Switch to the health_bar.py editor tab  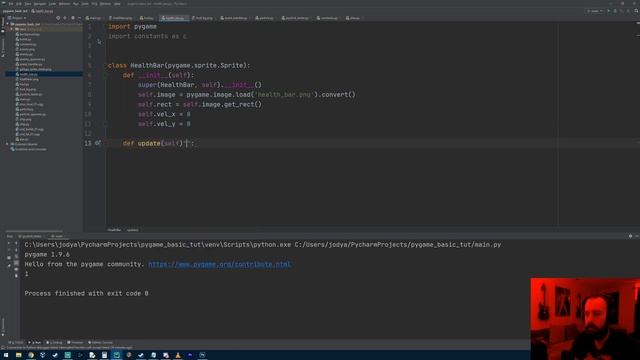pyautogui.click(x=173, y=18)
